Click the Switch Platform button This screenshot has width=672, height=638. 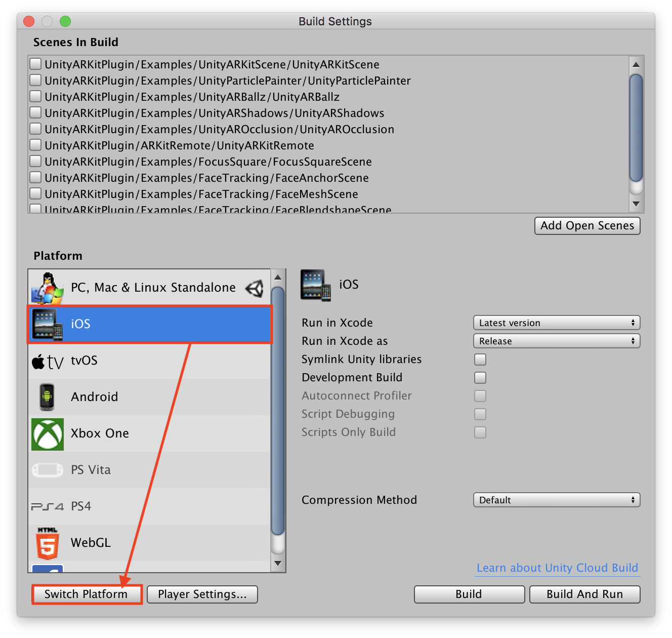87,594
